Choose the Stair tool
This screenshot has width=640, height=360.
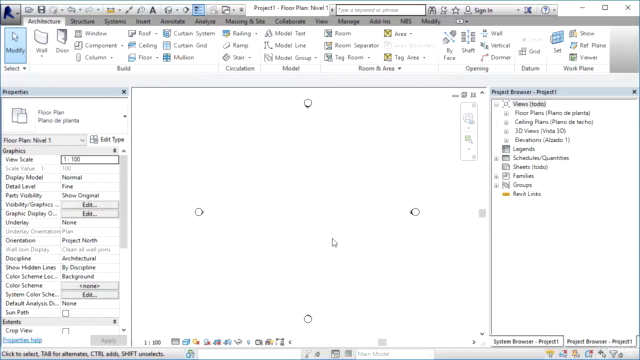[236, 58]
